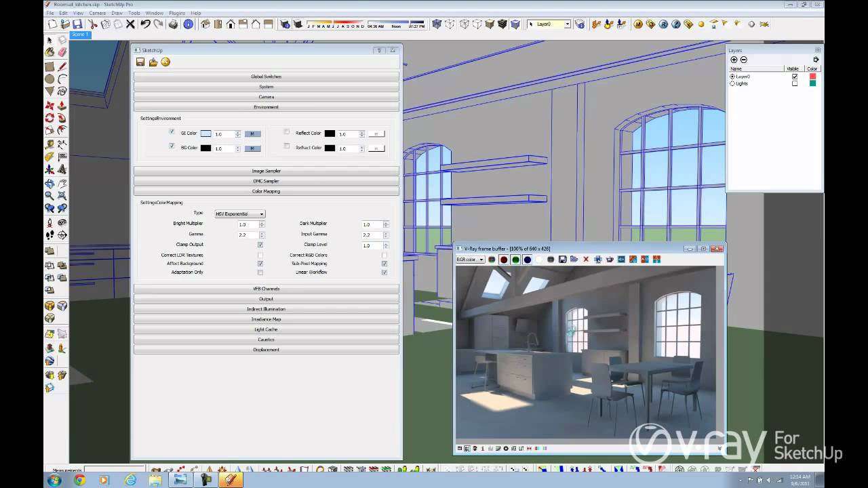Screen dimensions: 868x488
Task: Click the Add Layer plus icon
Action: click(734, 60)
